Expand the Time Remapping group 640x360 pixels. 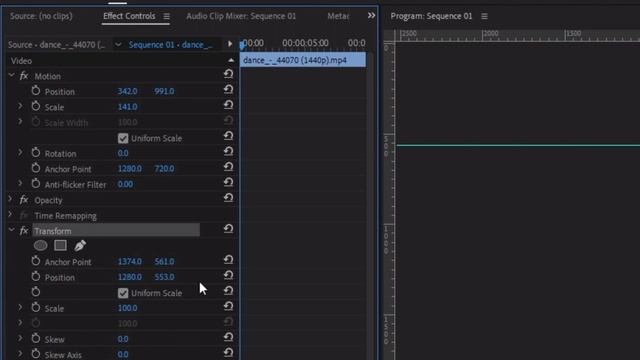(x=11, y=215)
